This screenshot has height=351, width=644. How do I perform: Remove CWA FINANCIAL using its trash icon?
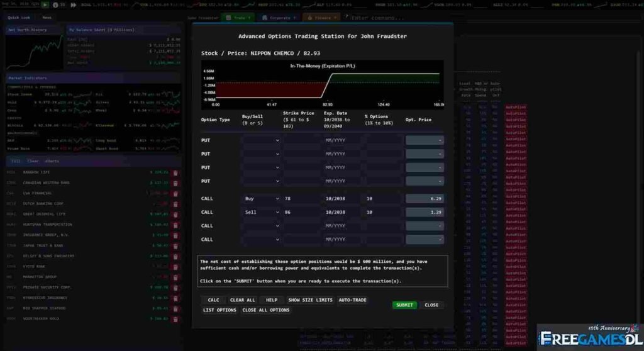(x=175, y=194)
